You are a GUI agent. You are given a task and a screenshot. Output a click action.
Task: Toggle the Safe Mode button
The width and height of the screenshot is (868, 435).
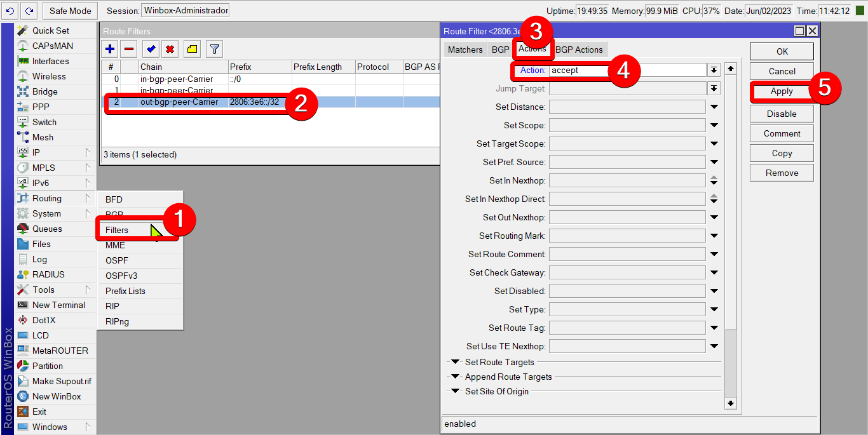[71, 11]
